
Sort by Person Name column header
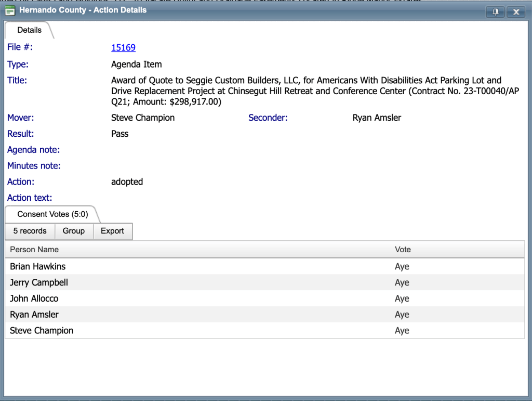pyautogui.click(x=34, y=250)
